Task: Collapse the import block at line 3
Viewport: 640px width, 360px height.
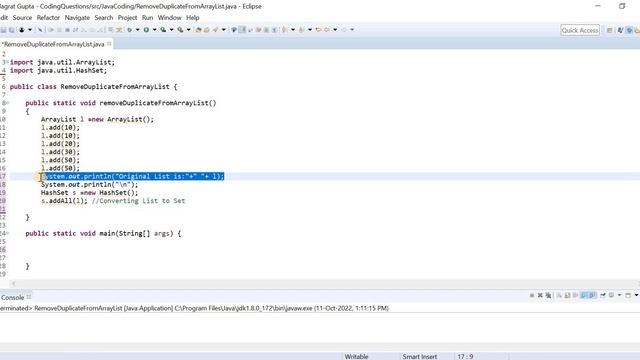Action: click(x=7, y=62)
